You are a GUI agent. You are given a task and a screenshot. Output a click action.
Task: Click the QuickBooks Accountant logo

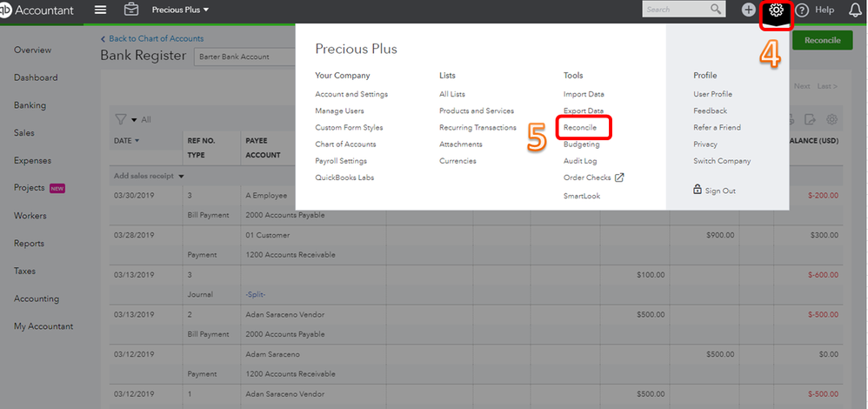(x=37, y=10)
